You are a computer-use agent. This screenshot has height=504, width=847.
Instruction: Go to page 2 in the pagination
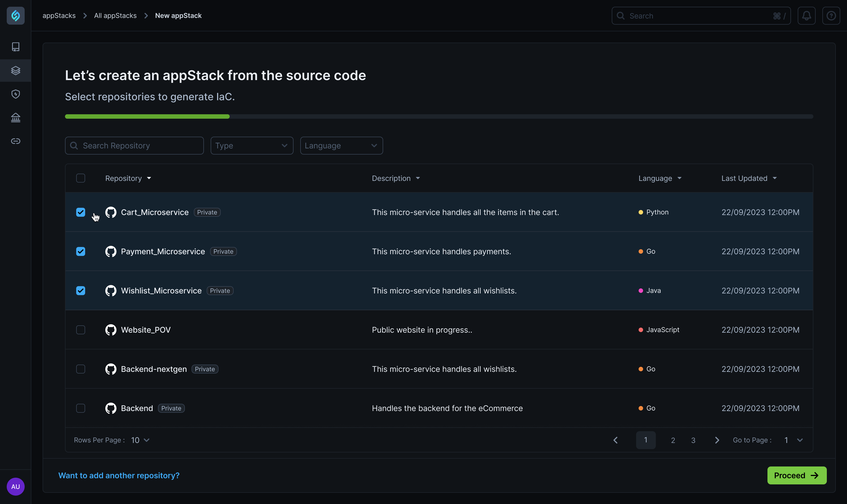point(673,440)
